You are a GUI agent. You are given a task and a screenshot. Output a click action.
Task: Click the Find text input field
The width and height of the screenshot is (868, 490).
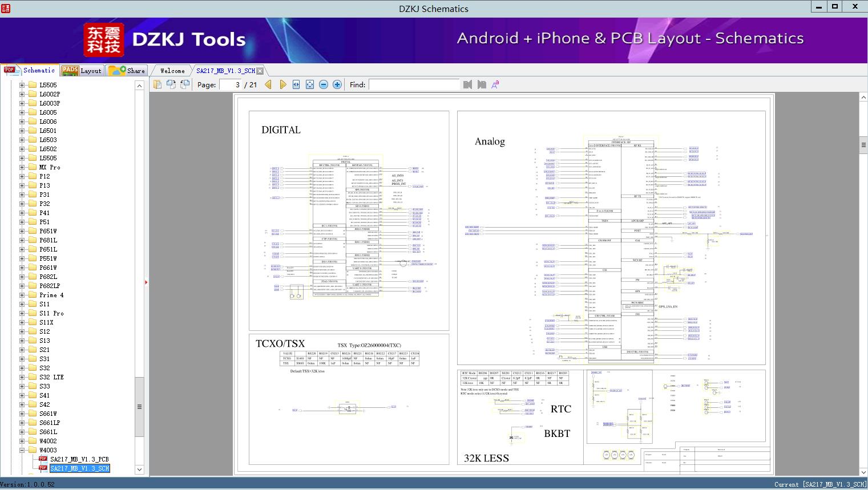click(x=414, y=84)
